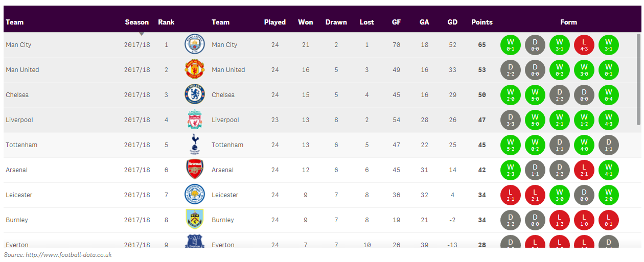Click the Rank column header
This screenshot has width=644, height=262.
tap(166, 22)
